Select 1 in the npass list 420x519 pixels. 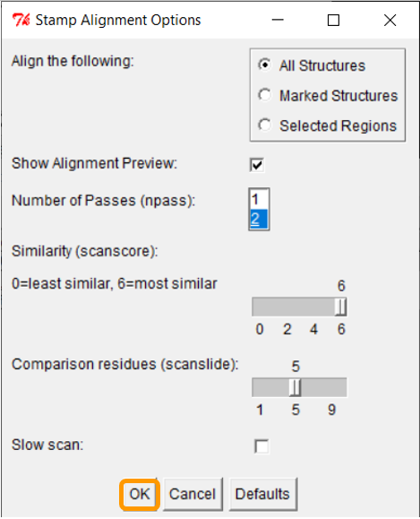[x=259, y=199]
